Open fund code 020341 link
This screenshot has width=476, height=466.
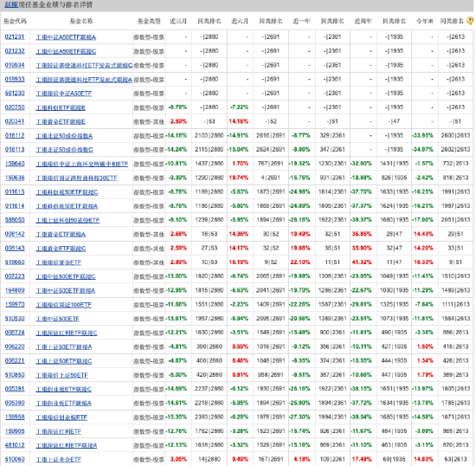click(x=15, y=121)
